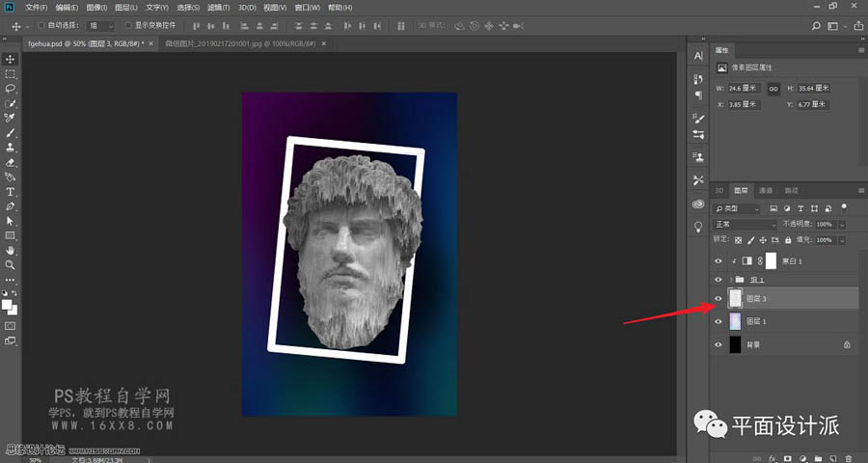Open the blend mode 正常 dropdown

point(744,225)
